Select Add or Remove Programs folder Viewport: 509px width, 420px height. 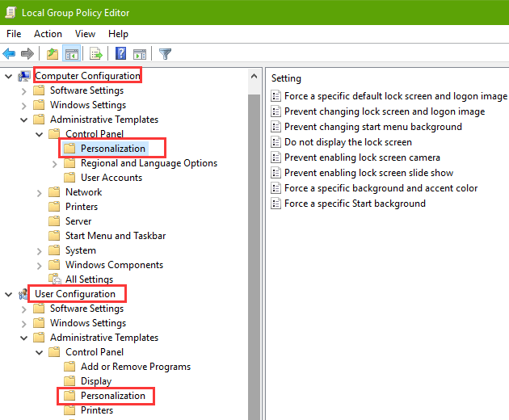click(x=136, y=367)
